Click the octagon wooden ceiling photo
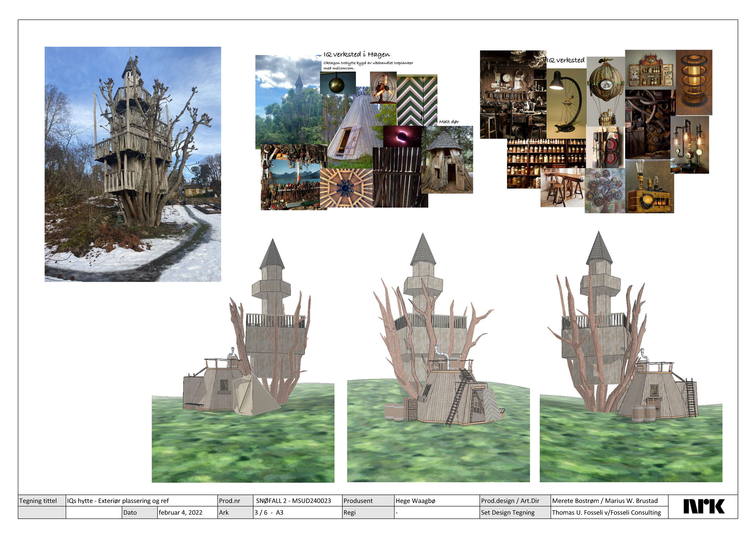The height and width of the screenshot is (534, 756). point(346,188)
